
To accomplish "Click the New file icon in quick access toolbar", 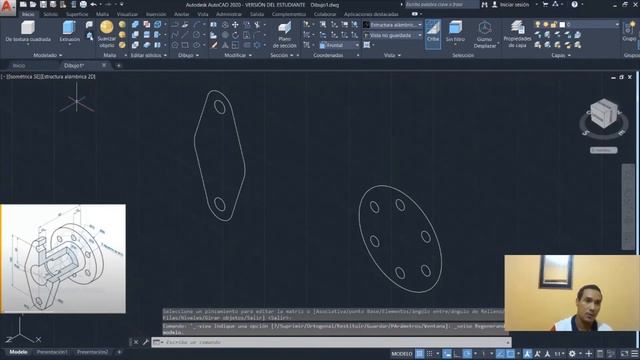I will (23, 4).
